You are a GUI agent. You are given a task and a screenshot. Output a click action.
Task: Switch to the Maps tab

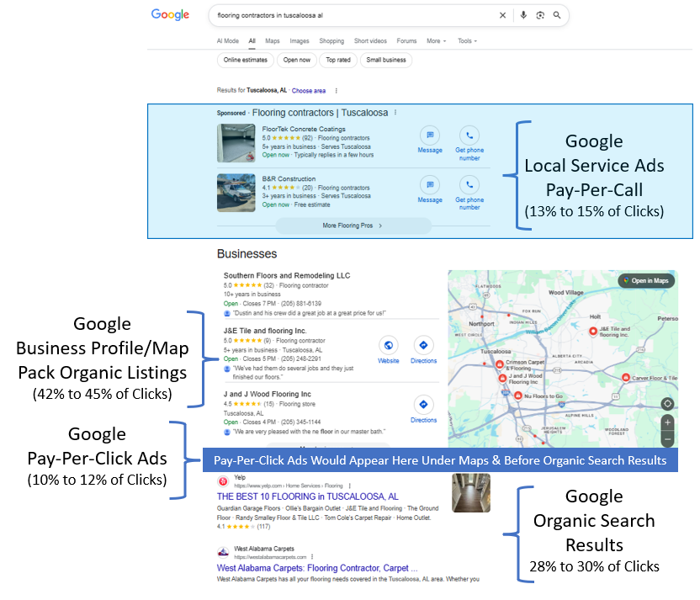pyautogui.click(x=273, y=40)
